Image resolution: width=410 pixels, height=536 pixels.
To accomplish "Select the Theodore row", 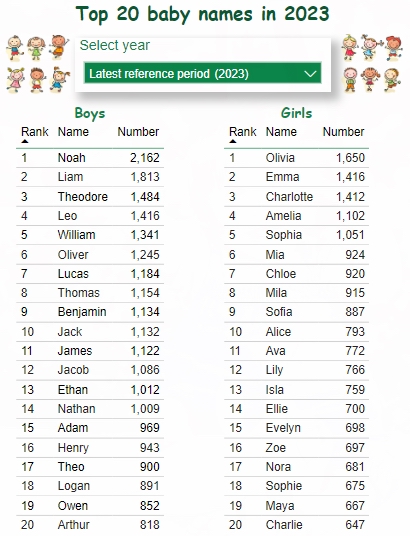I will (x=90, y=197).
